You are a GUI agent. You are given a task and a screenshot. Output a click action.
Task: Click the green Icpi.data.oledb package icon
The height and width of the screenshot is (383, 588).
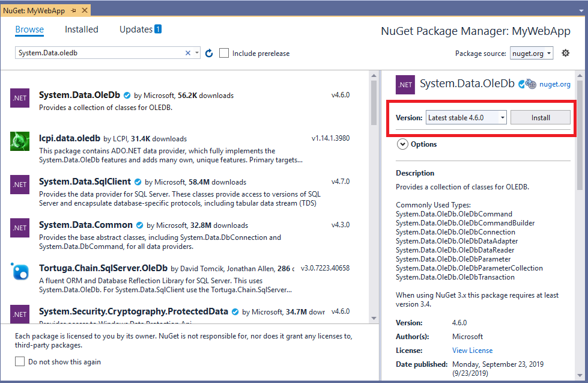click(x=20, y=141)
